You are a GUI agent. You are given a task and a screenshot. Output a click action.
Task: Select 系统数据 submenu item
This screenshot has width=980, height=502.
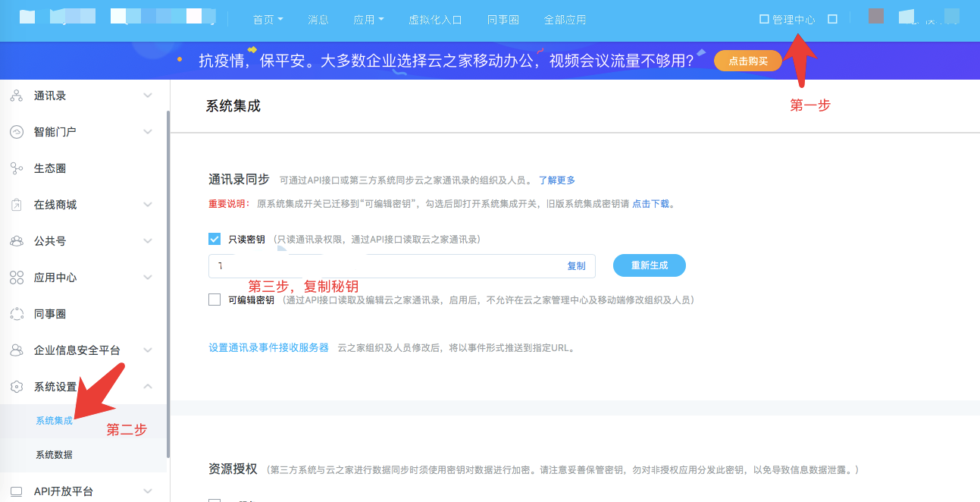pyautogui.click(x=55, y=455)
